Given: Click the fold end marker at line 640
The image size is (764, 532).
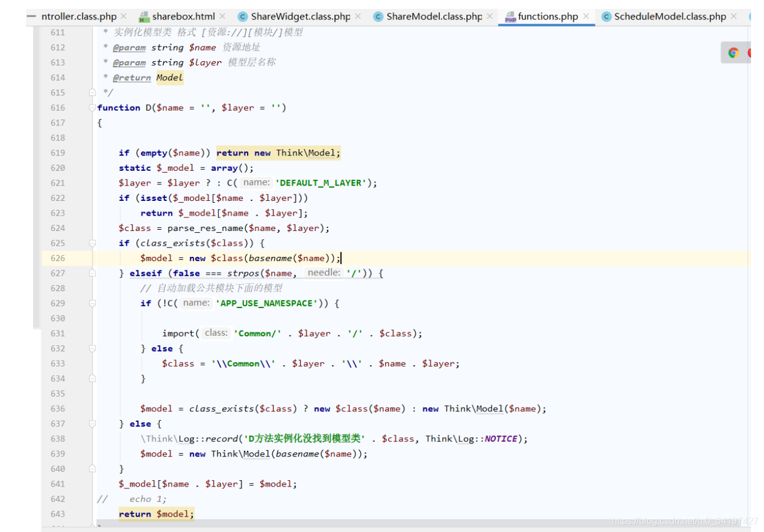Looking at the screenshot, I should 92,469.
